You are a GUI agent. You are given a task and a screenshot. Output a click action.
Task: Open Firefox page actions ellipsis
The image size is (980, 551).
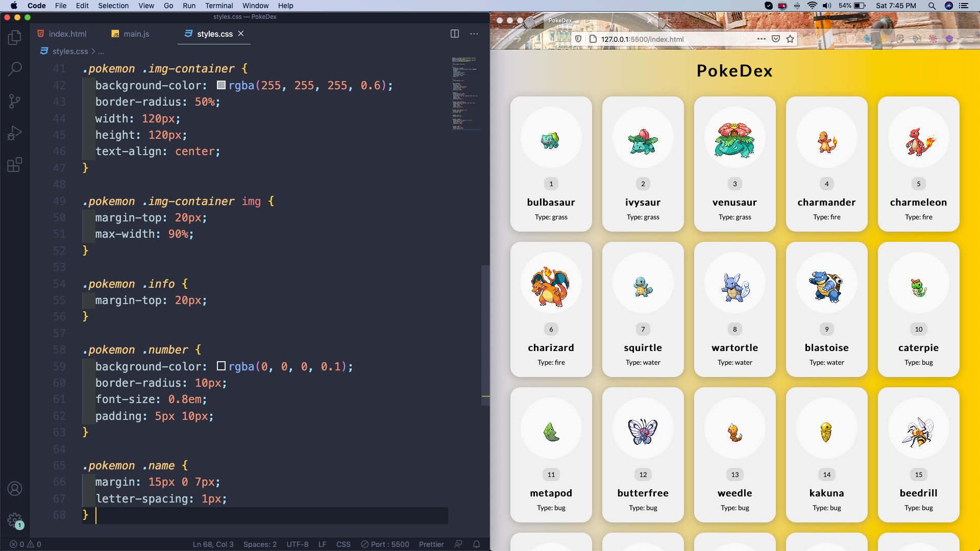[x=762, y=39]
